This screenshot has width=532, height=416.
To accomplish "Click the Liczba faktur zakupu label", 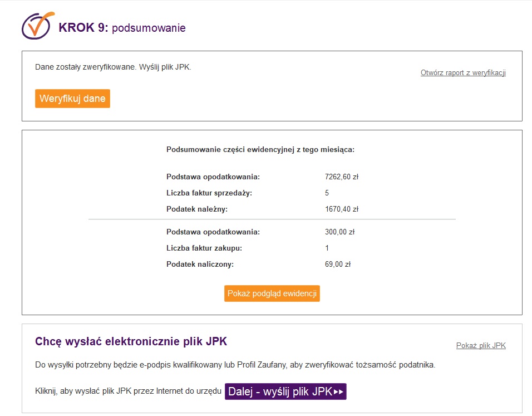I will (x=204, y=248).
